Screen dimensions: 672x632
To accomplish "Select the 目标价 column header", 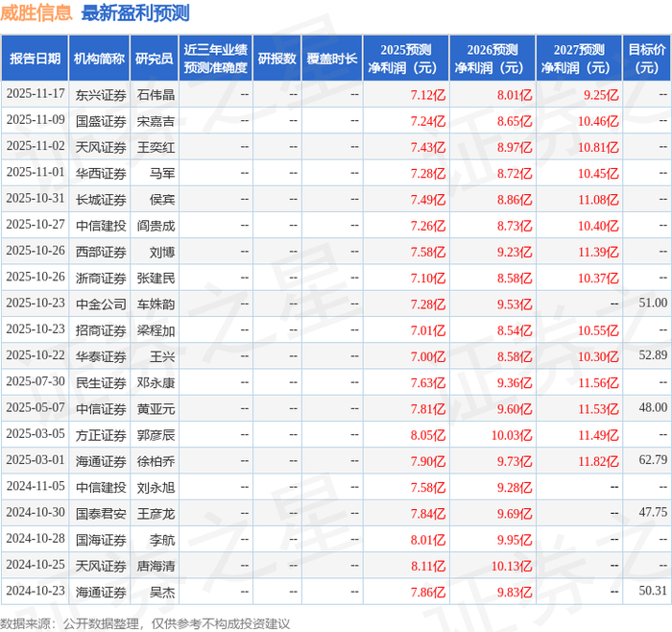I will [647, 59].
